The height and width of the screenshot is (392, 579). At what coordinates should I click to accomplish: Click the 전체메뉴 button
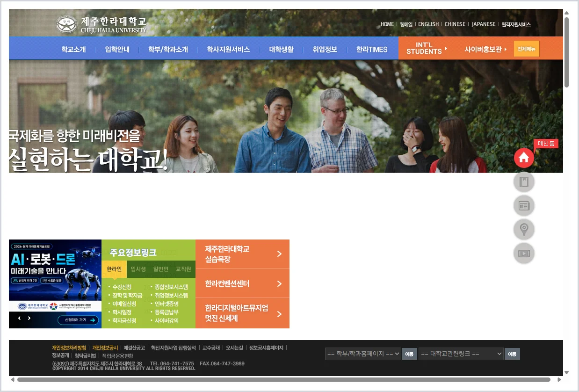[526, 49]
